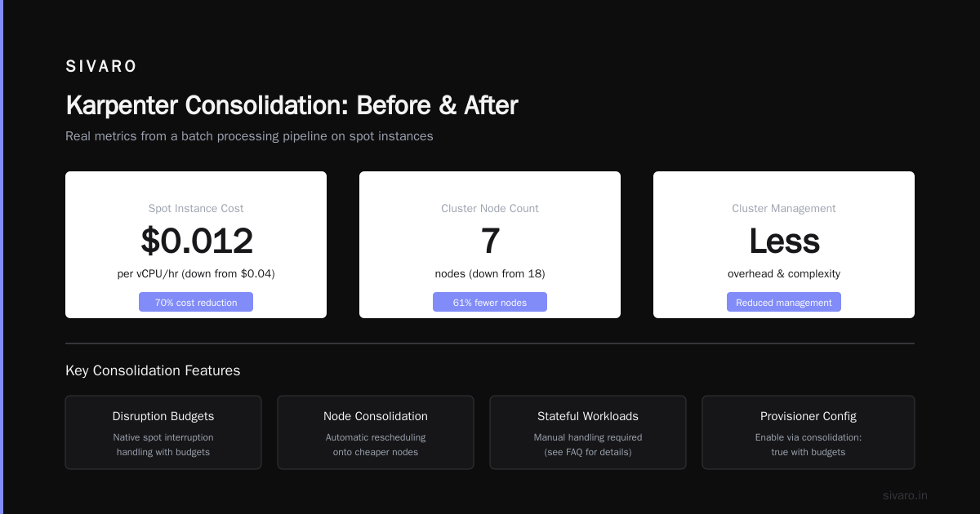Screen dimensions: 980x514
Task: Click the large '7' node count figure
Action: coord(490,241)
